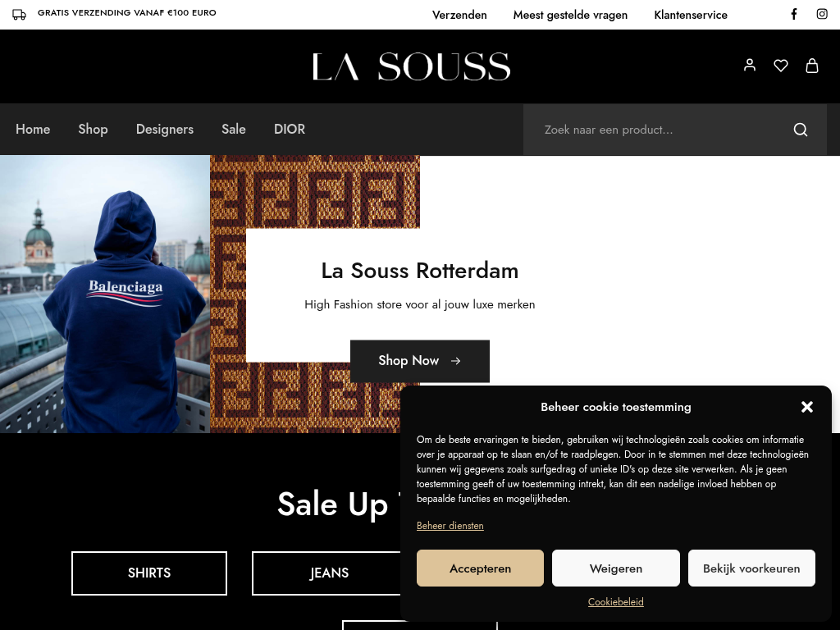Accept cookies with Accepteren button
Viewport: 840px width, 630px height.
(480, 568)
